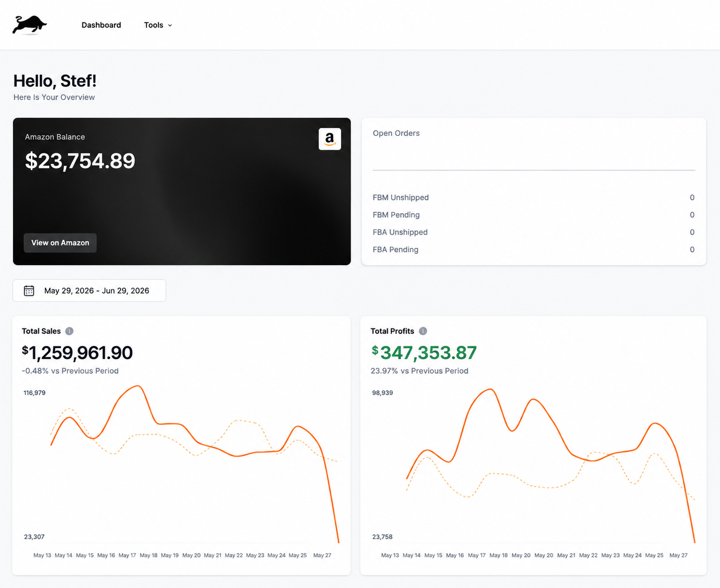The height and width of the screenshot is (588, 720).
Task: Click the 23.97% vs Previous Period text
Action: pos(420,371)
